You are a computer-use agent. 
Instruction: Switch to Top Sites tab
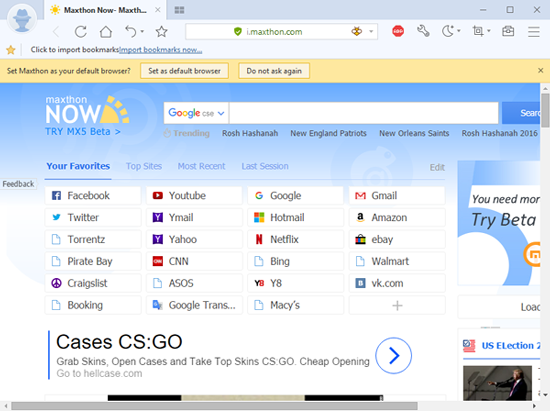[x=144, y=166]
